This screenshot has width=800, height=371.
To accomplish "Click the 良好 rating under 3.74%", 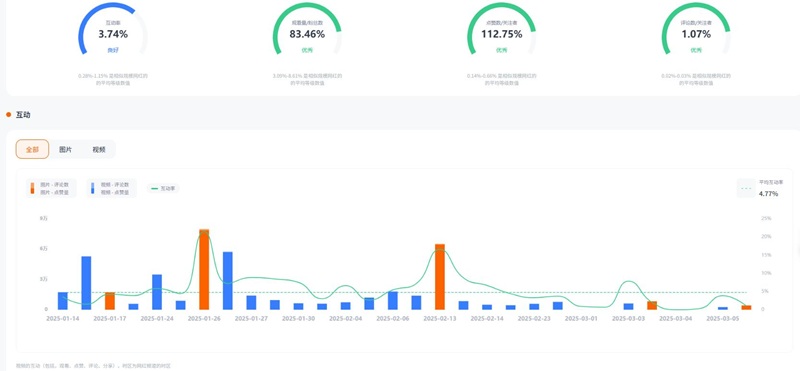I will coord(113,50).
